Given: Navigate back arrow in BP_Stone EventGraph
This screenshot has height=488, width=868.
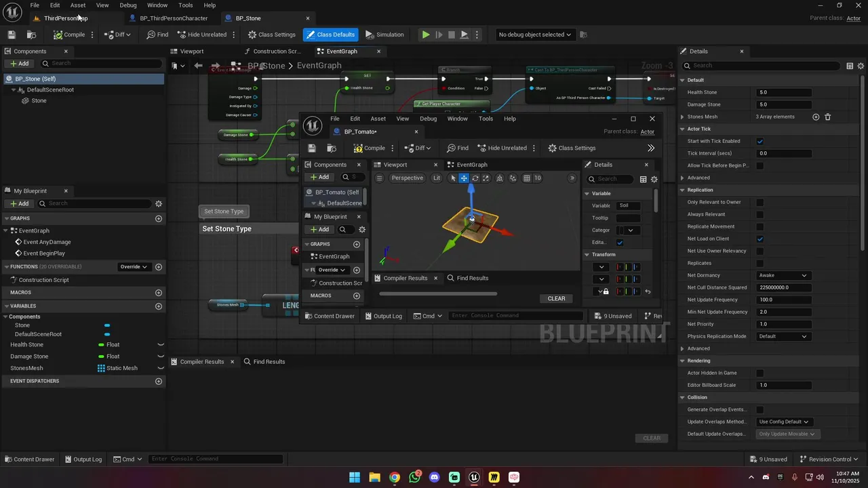Looking at the screenshot, I should pyautogui.click(x=198, y=66).
